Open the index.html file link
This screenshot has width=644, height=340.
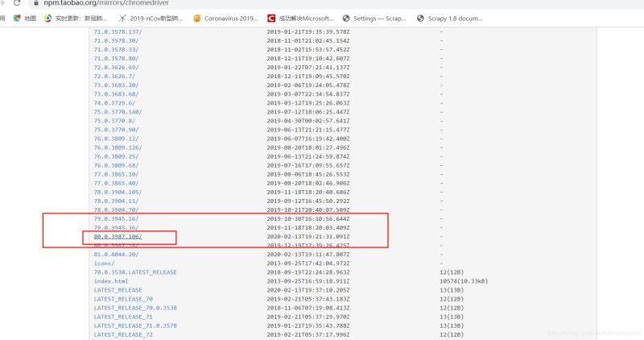click(x=111, y=281)
